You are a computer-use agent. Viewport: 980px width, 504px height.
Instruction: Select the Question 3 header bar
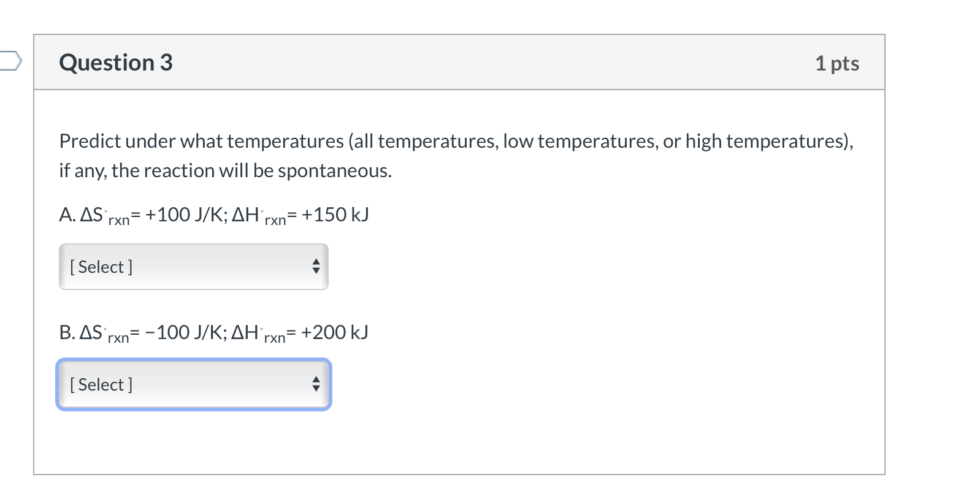459,62
